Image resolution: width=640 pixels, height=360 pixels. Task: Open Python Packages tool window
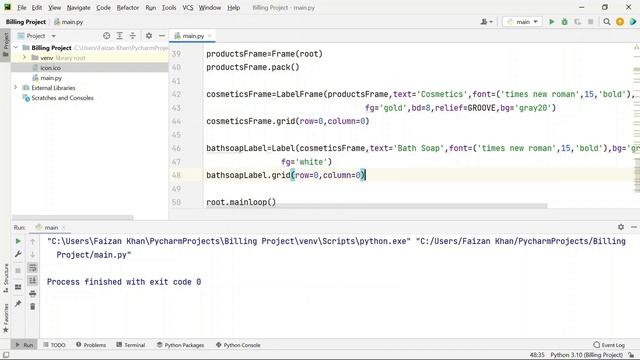[180, 345]
